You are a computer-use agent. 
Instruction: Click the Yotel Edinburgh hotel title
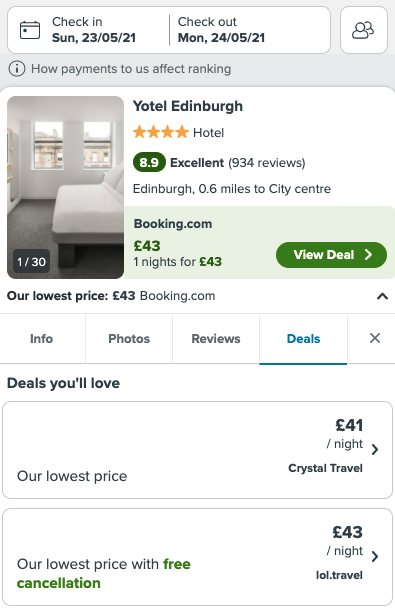pyautogui.click(x=188, y=106)
